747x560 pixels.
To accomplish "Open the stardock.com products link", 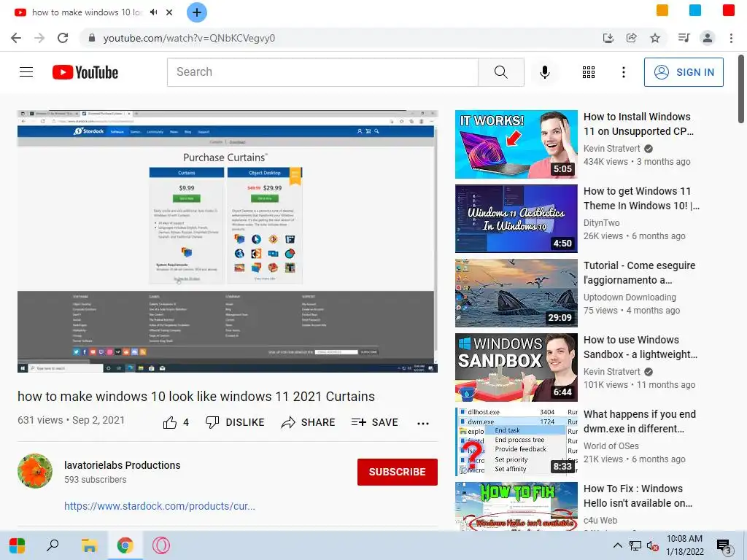I will tap(160, 506).
